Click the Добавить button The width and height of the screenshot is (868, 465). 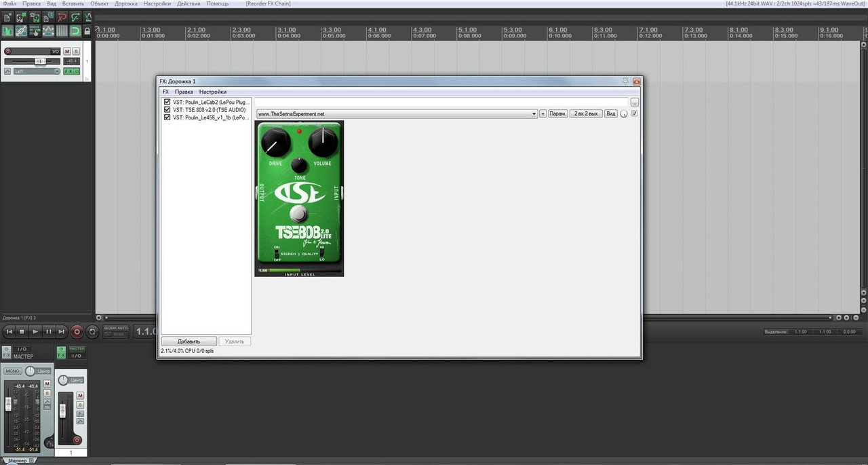click(x=189, y=341)
